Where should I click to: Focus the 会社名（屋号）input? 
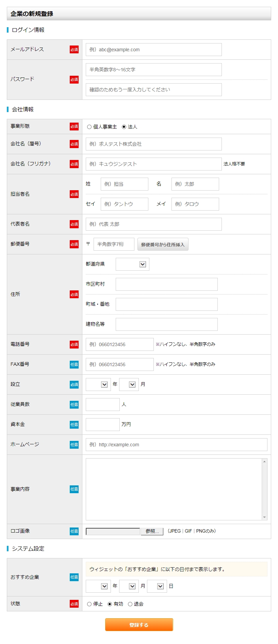[154, 144]
